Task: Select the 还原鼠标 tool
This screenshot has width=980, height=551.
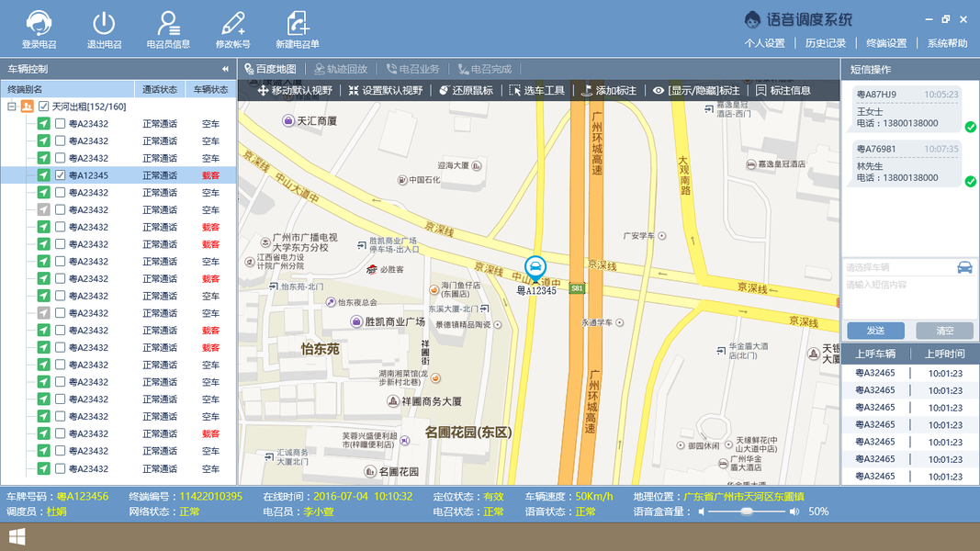Action: (x=466, y=91)
